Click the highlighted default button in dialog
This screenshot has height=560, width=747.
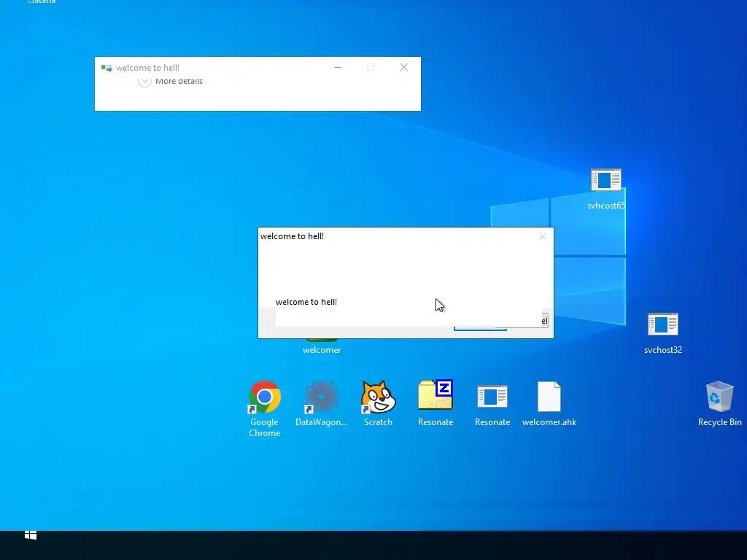(x=480, y=327)
